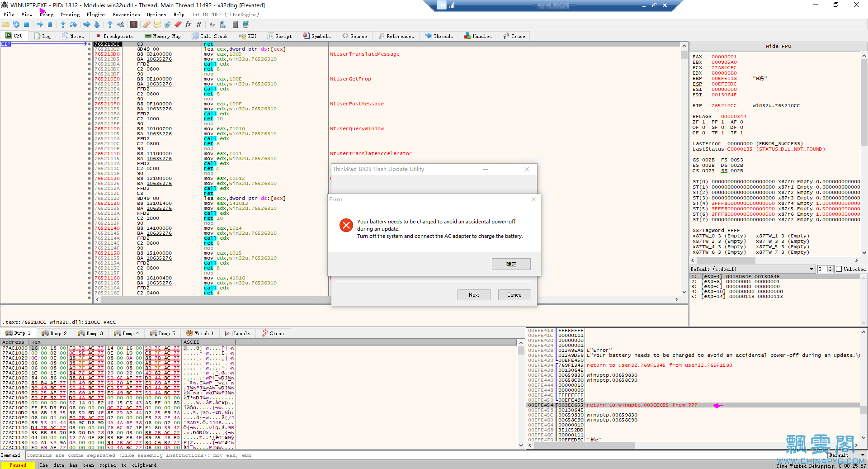Click the Trace Over toolbar icon

(x=97, y=24)
